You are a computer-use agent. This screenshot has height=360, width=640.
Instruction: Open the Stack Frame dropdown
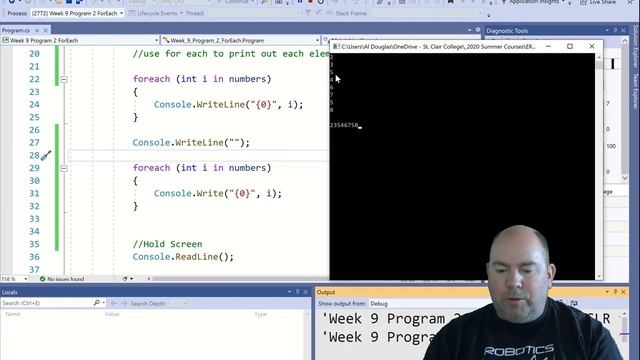coord(426,13)
